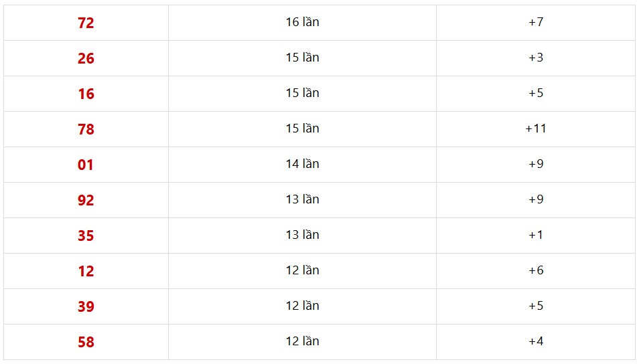Open the red number 01
The width and height of the screenshot is (637, 364).
(x=86, y=165)
